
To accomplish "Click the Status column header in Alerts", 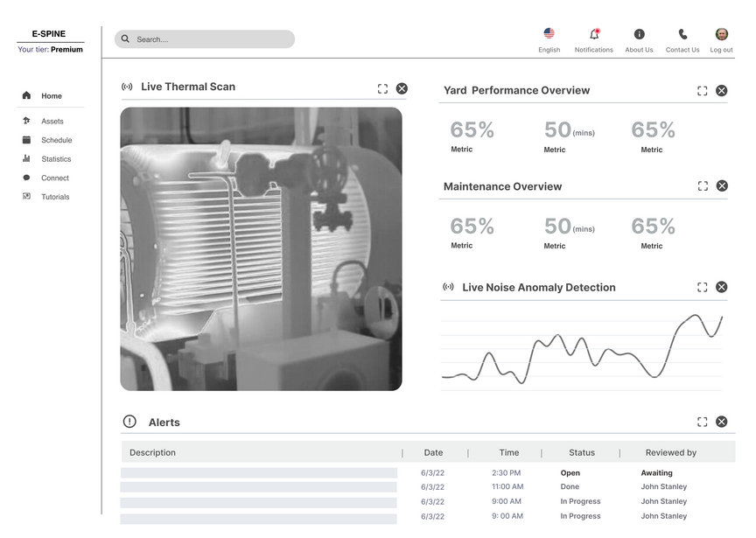I will pos(581,453).
